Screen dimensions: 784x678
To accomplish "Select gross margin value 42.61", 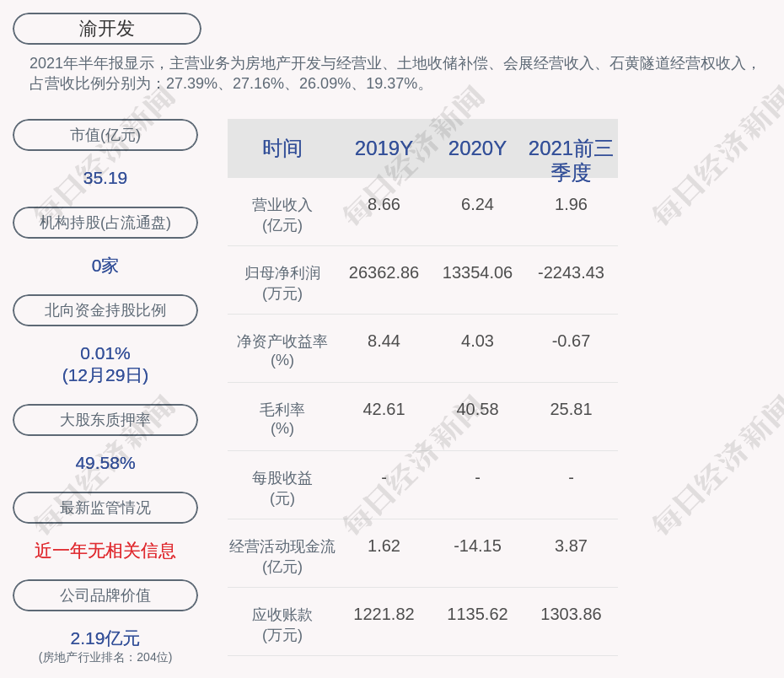I will [384, 409].
